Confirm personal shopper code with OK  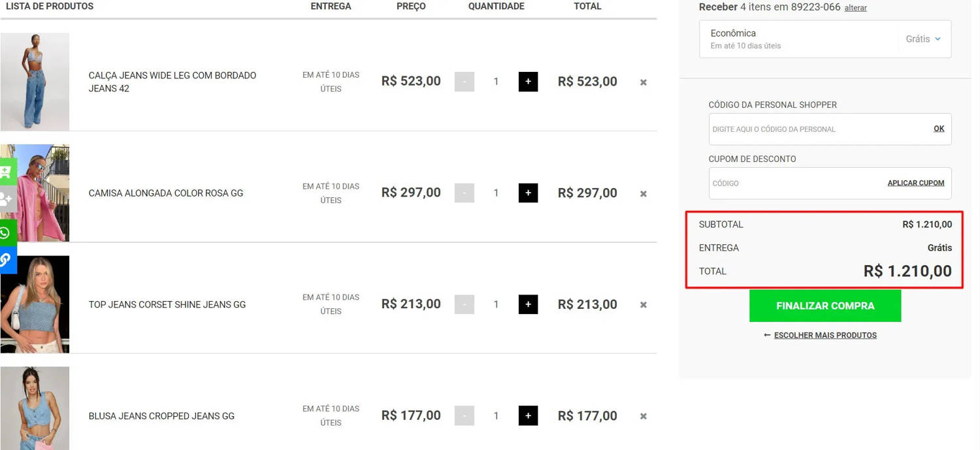tap(939, 129)
